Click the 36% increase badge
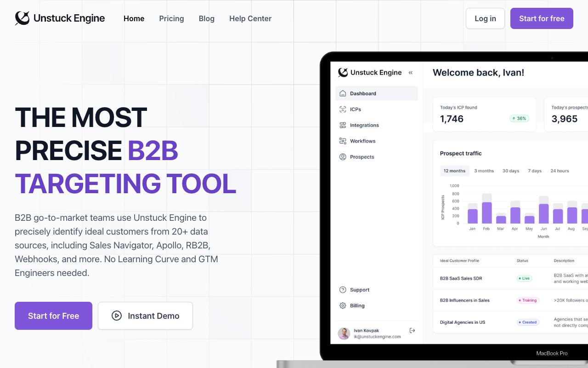This screenshot has width=588, height=368. click(519, 118)
